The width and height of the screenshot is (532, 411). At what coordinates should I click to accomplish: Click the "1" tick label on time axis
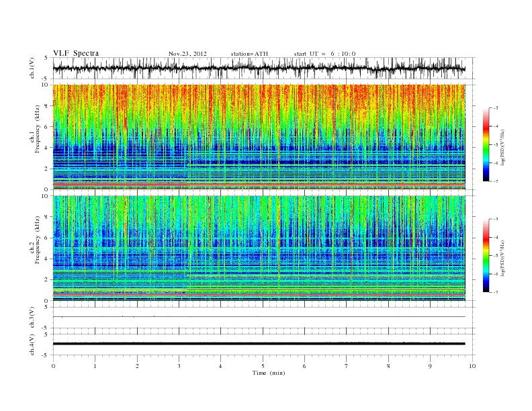coord(95,366)
